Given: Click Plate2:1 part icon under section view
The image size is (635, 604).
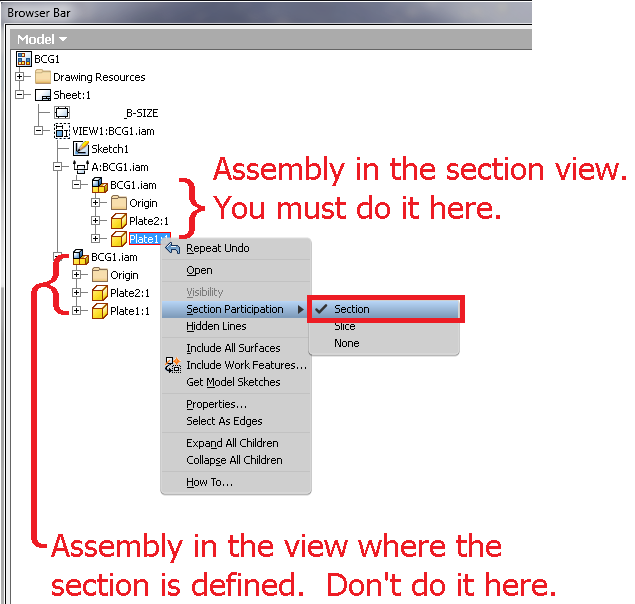Looking at the screenshot, I should click(119, 221).
